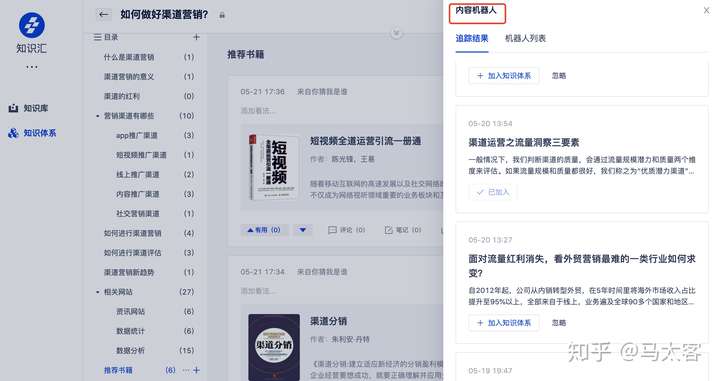Image resolution: width=720 pixels, height=381 pixels.
Task: Click the downvote arrow beside 有用
Action: (303, 230)
